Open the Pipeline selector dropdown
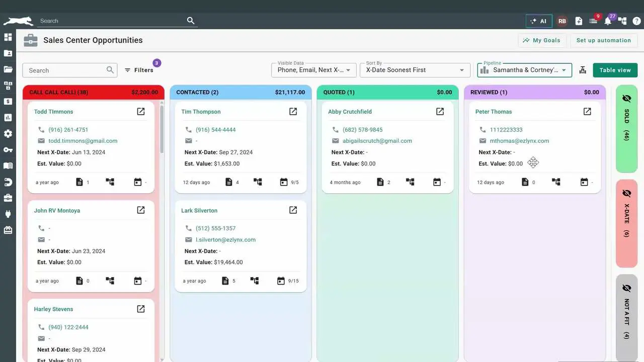The width and height of the screenshot is (644, 362). pyautogui.click(x=524, y=70)
